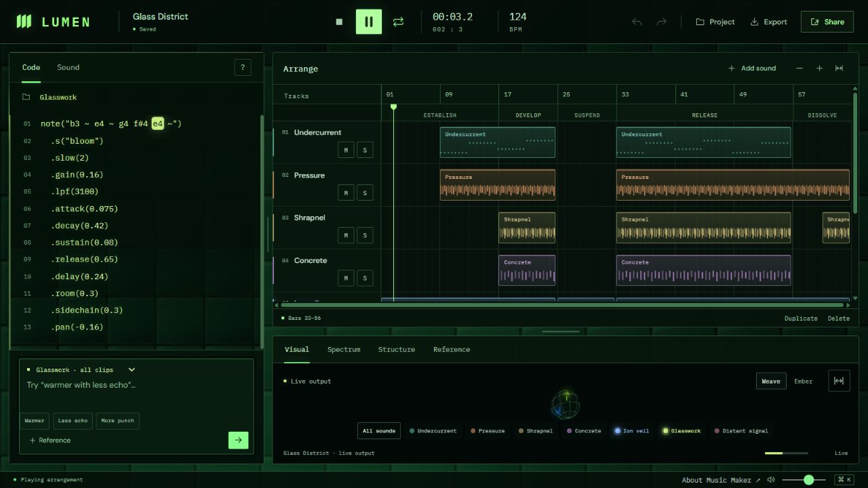The width and height of the screenshot is (868, 488).
Task: Redo the last undone action
Action: click(x=661, y=22)
